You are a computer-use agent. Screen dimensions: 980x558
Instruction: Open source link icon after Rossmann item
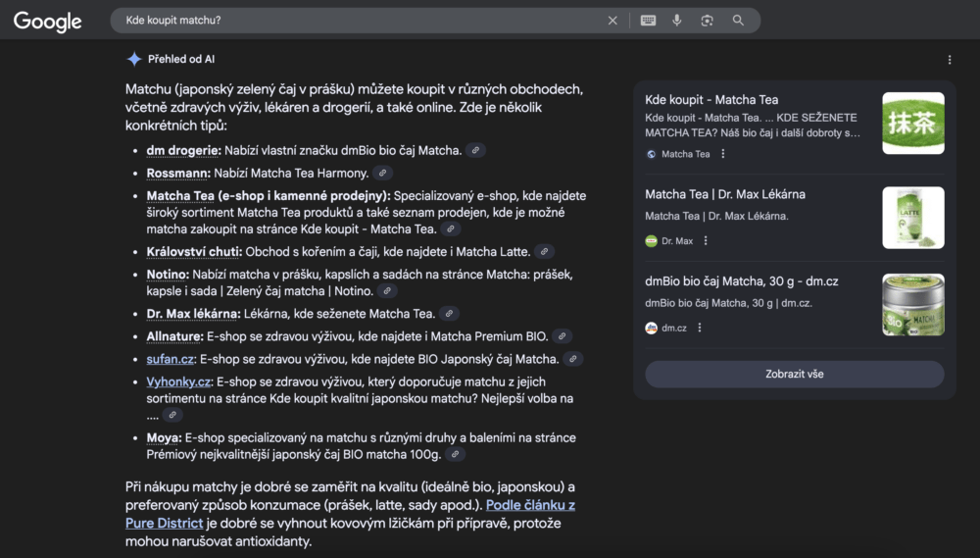[x=382, y=173]
